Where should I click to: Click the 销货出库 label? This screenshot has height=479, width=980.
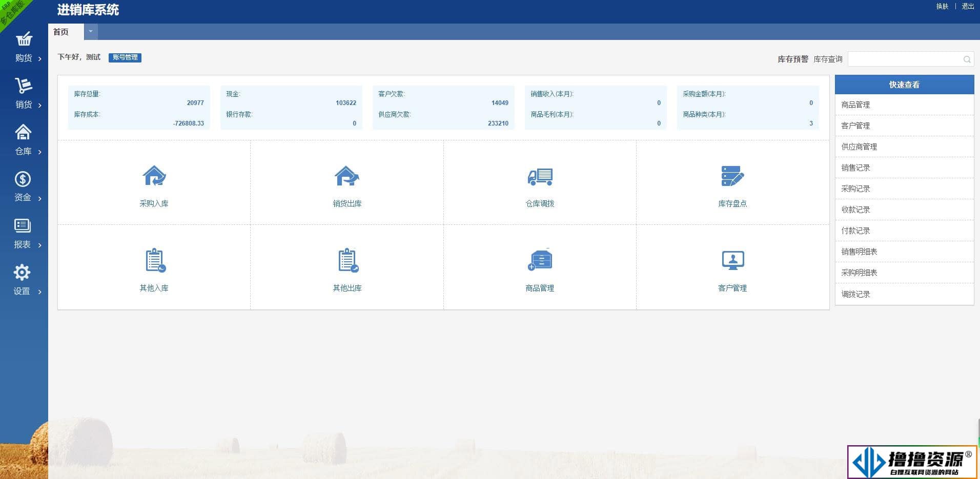coord(347,203)
